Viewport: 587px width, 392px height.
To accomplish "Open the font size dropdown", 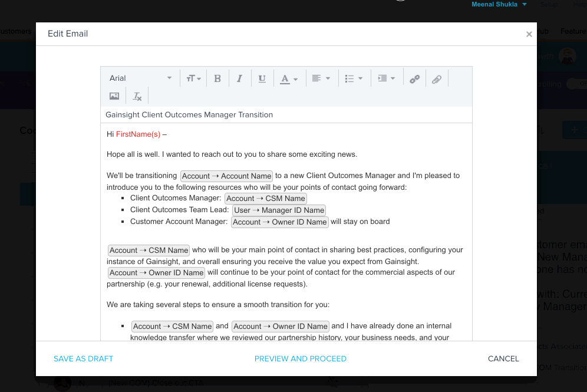I will tap(194, 78).
